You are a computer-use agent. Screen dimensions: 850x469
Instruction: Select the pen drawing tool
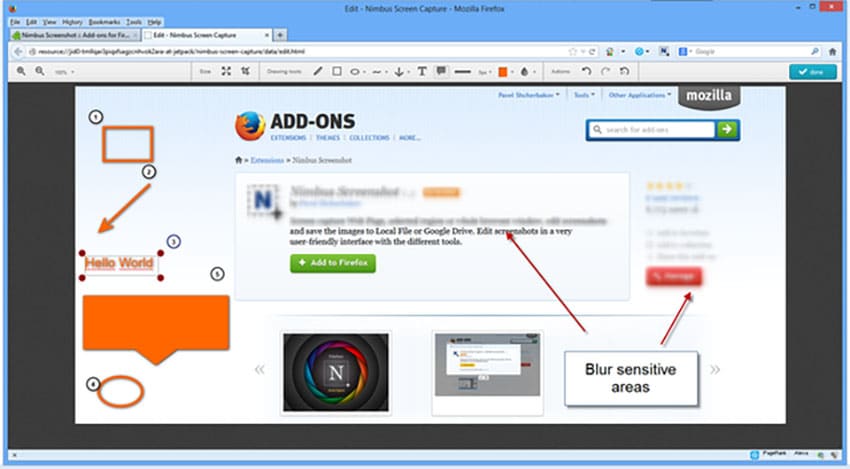pyautogui.click(x=318, y=71)
